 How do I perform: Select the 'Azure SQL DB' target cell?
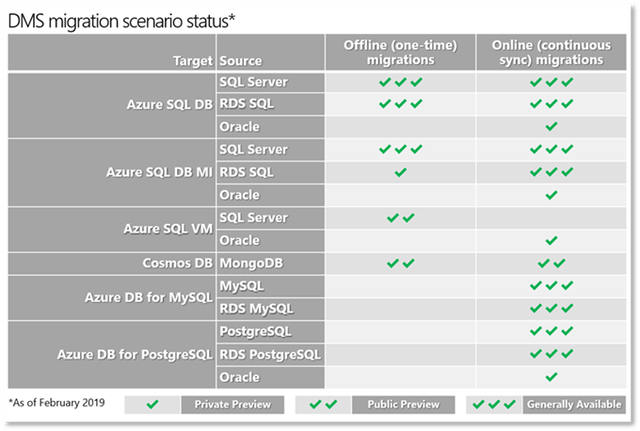tap(112, 105)
